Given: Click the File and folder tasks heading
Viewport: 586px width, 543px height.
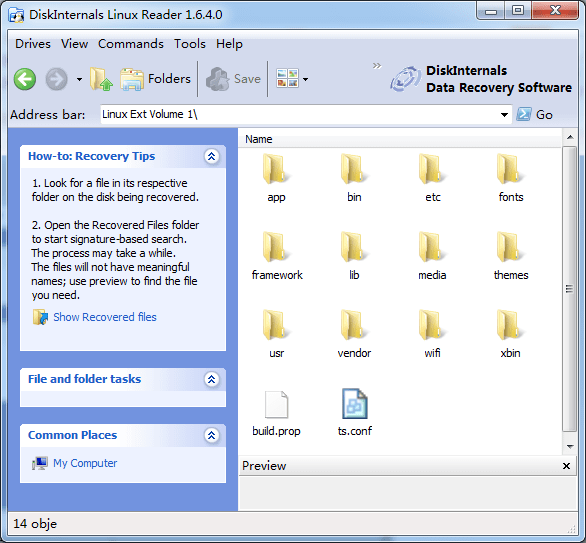Looking at the screenshot, I should pos(84,379).
